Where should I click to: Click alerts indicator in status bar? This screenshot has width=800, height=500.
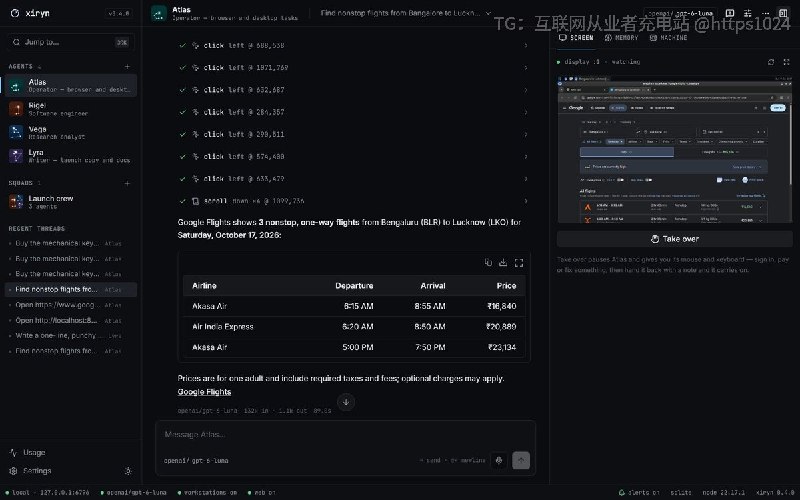639,493
